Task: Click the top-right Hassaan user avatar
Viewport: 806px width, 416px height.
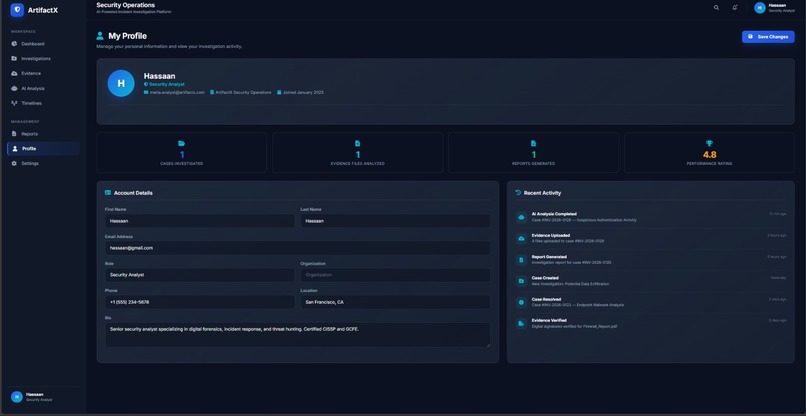Action: click(760, 8)
